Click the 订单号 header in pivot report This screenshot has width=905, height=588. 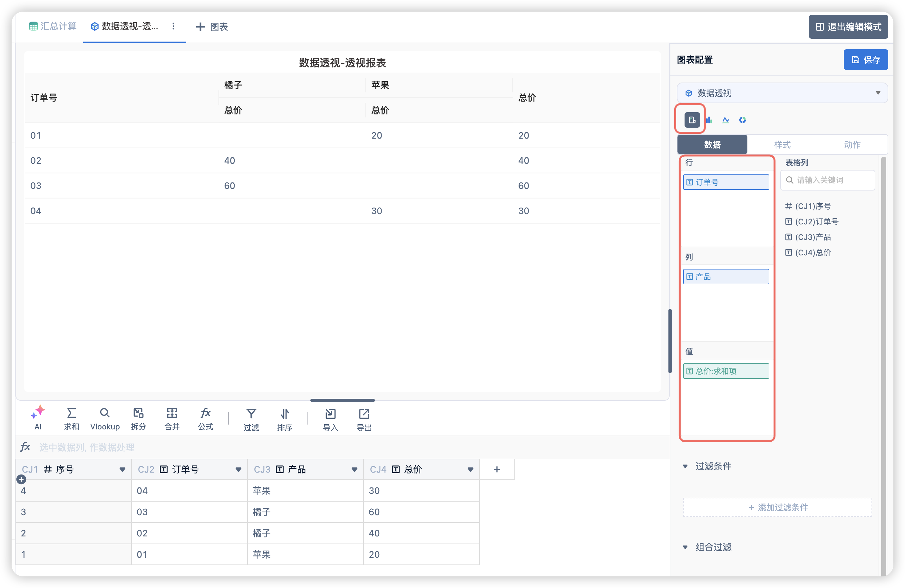click(x=44, y=97)
